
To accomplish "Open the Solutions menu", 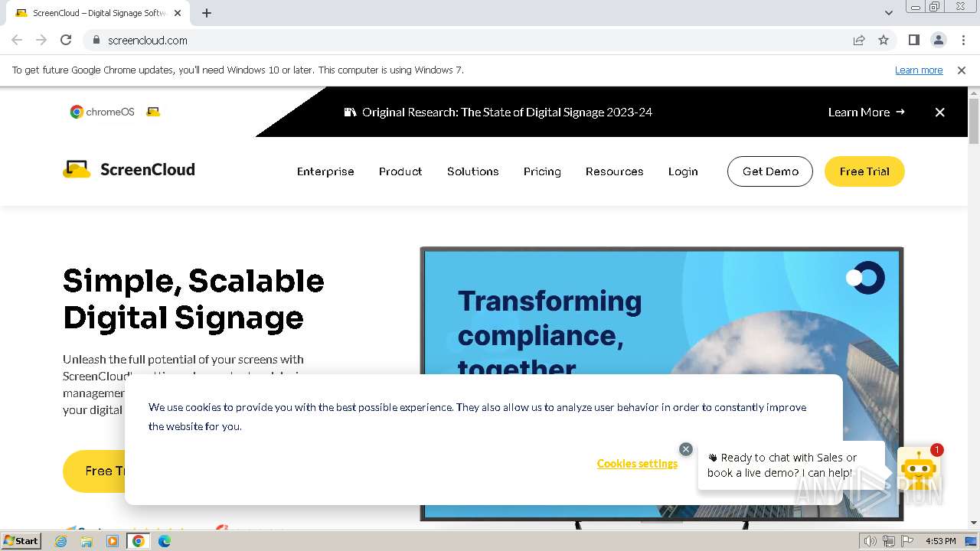I will (473, 171).
